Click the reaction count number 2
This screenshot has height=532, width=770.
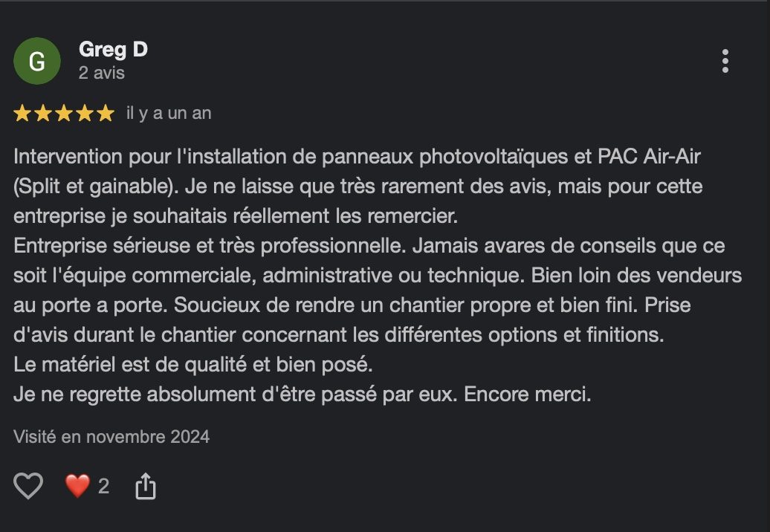coord(103,487)
